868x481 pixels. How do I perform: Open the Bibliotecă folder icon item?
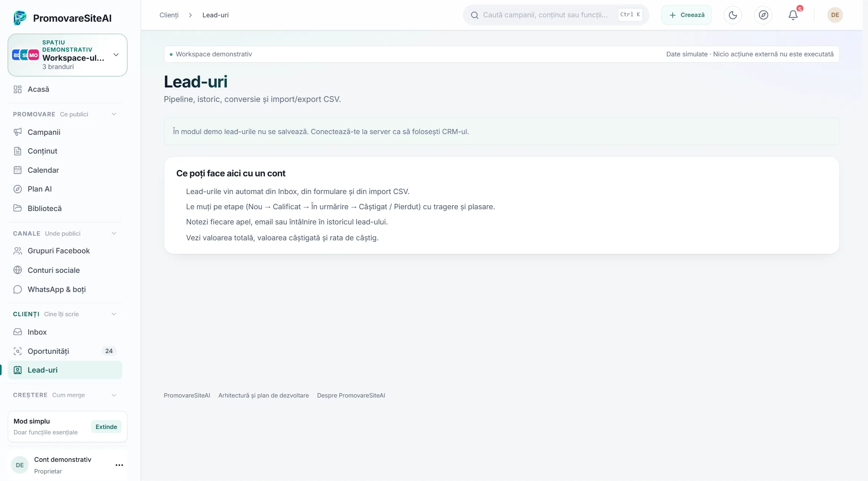click(65, 209)
